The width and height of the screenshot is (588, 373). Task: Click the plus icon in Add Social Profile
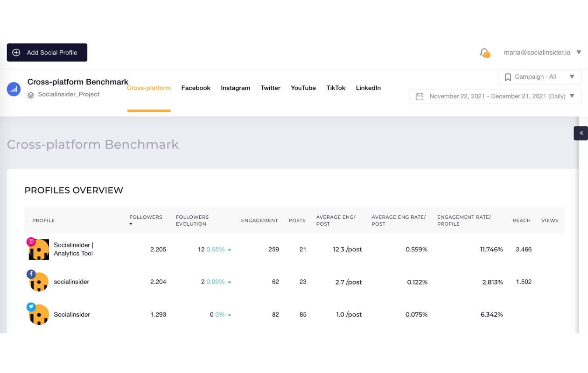tap(16, 53)
